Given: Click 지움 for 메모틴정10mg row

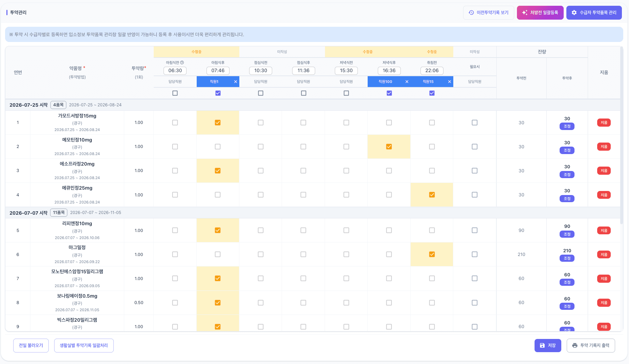Looking at the screenshot, I should 604,147.
